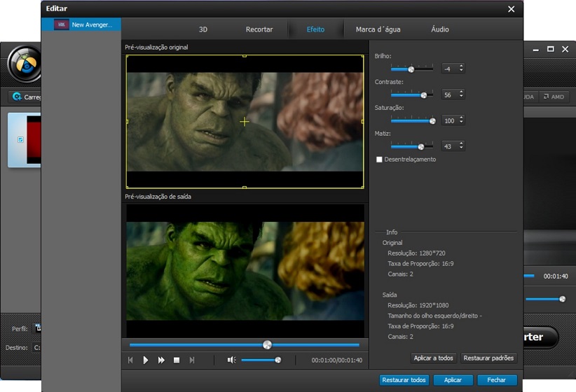Image resolution: width=576 pixels, height=392 pixels.
Task: Click the right-middle crop handle
Action: 362,122
